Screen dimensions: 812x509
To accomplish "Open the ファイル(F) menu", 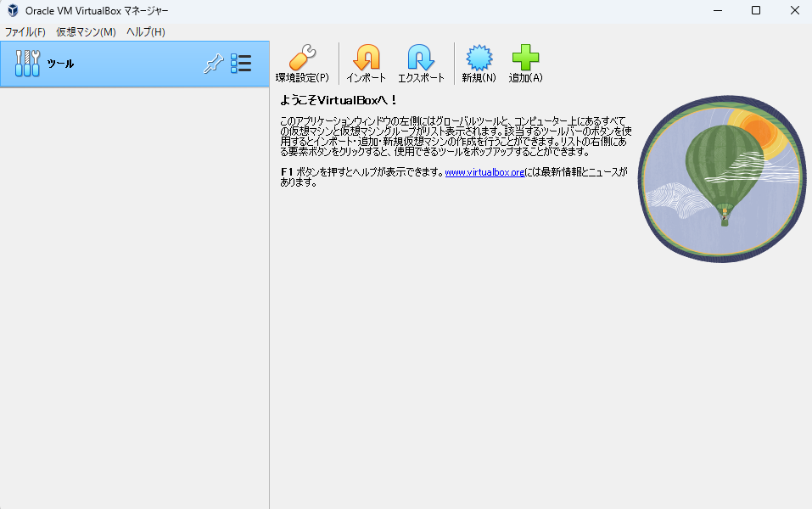I will click(x=25, y=32).
